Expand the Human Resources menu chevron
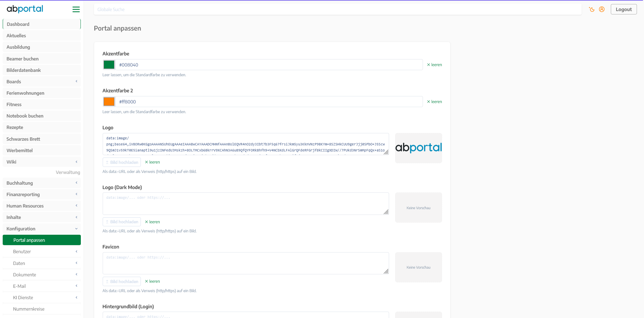The height and width of the screenshot is (318, 644). (x=76, y=206)
